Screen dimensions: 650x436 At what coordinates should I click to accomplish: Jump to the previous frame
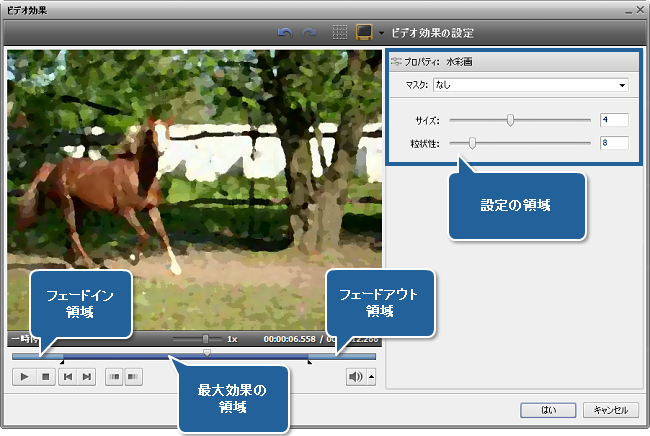click(68, 377)
